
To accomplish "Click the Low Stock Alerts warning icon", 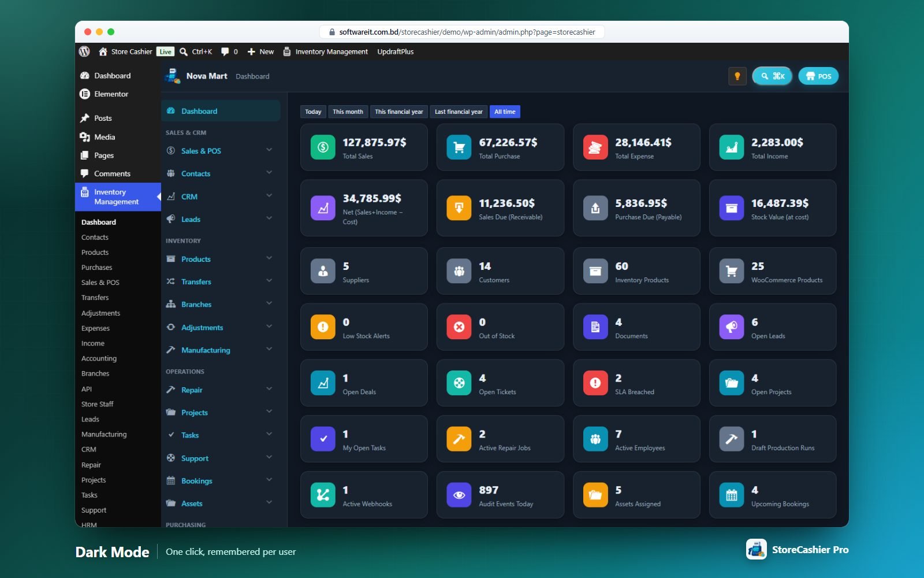I will point(323,327).
